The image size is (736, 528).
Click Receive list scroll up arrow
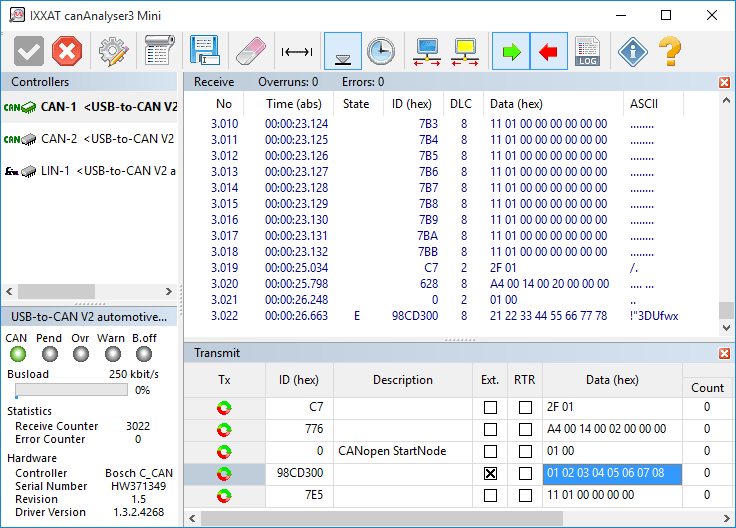(726, 100)
